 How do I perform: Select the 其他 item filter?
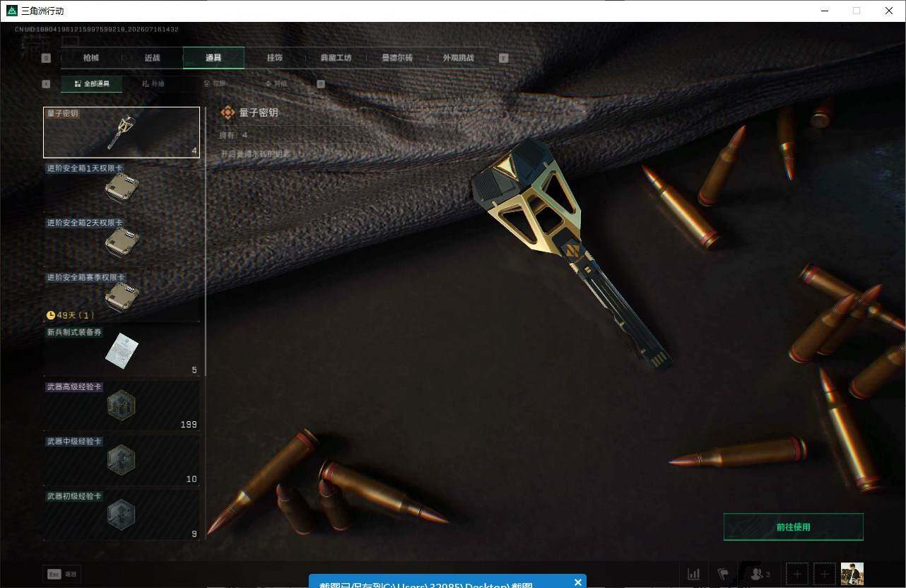[x=276, y=83]
